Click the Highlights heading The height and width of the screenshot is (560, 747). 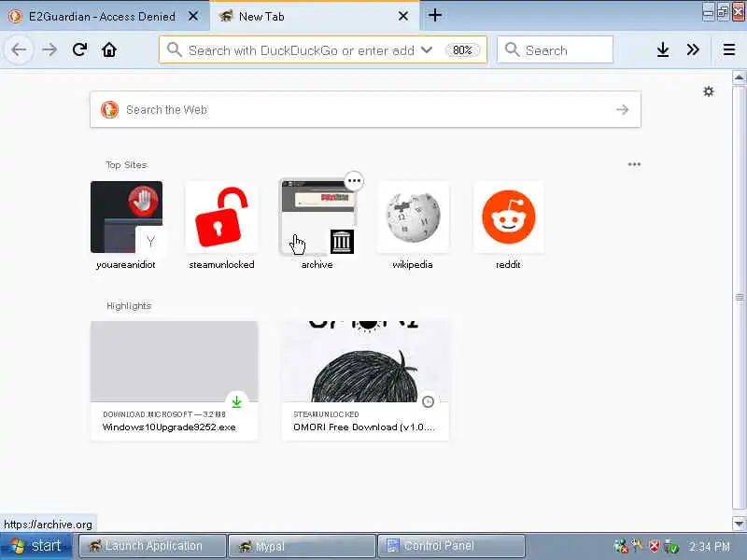[x=129, y=306]
